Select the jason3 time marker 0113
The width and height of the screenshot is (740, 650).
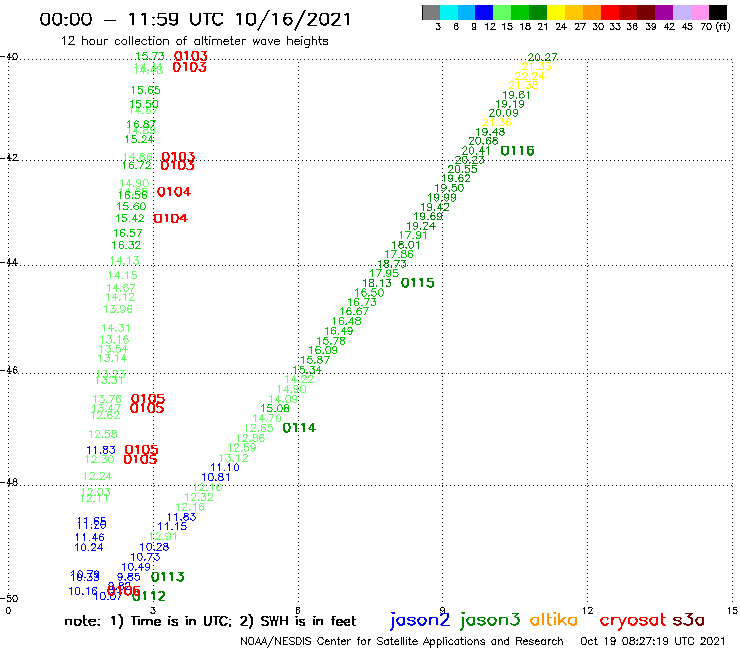(168, 576)
